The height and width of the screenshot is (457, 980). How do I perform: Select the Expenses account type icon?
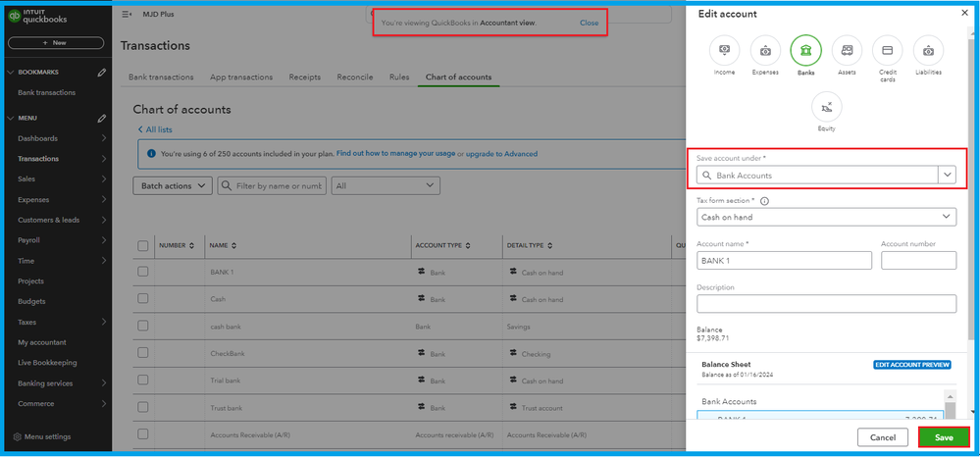coord(765,51)
